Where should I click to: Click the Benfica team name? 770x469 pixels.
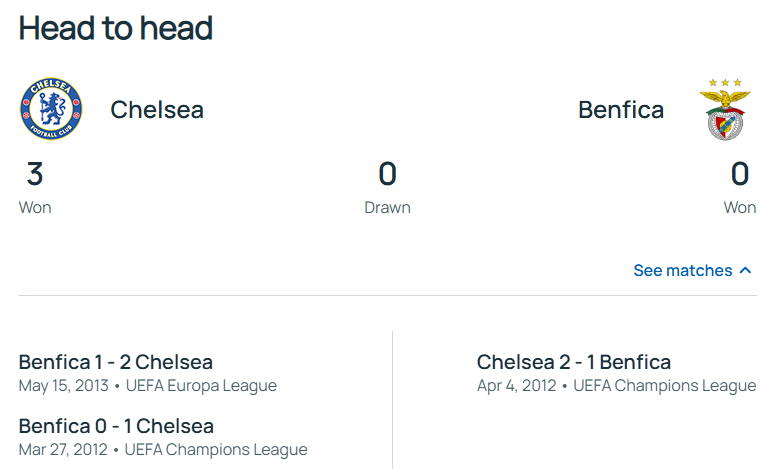click(x=621, y=109)
